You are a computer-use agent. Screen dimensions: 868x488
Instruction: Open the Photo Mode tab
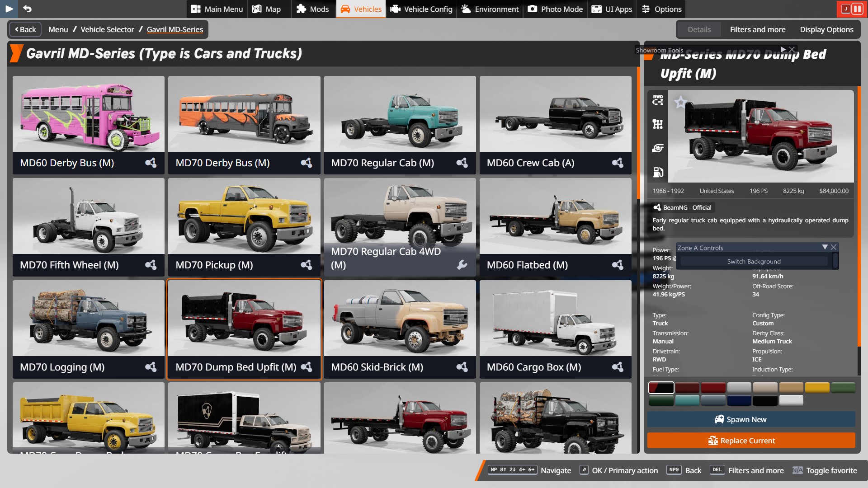555,9
